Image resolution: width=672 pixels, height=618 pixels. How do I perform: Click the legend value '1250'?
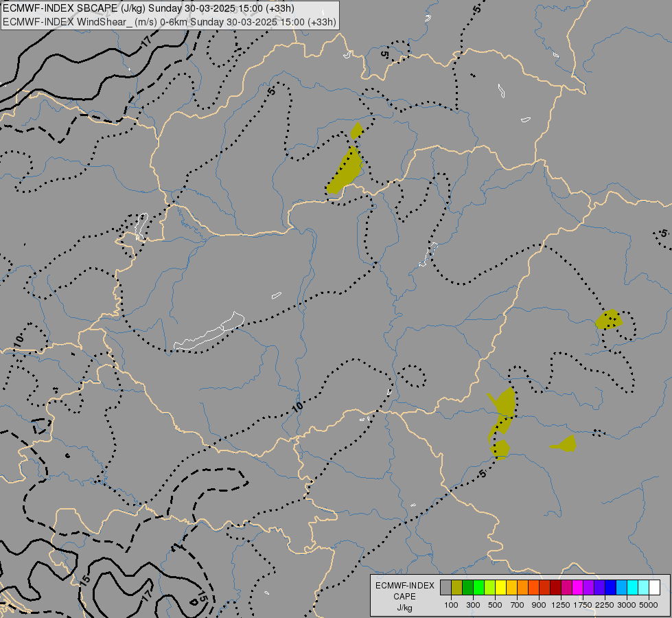561,605
